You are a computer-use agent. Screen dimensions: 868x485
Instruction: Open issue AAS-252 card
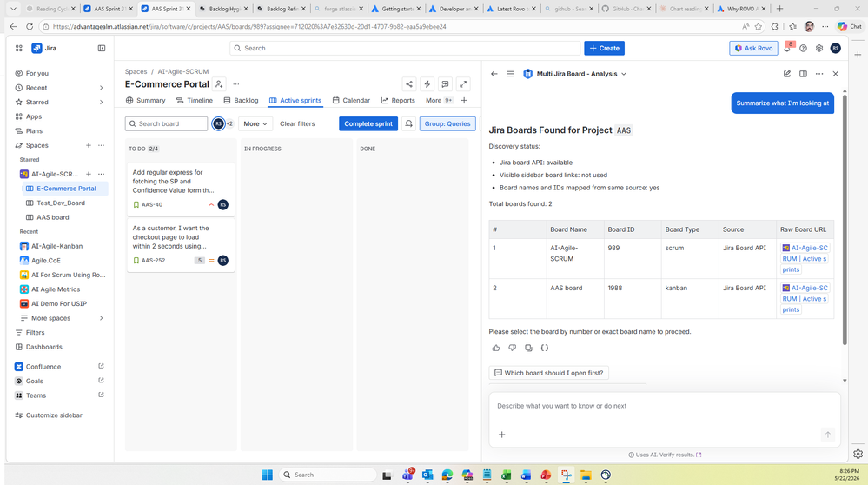click(x=181, y=244)
